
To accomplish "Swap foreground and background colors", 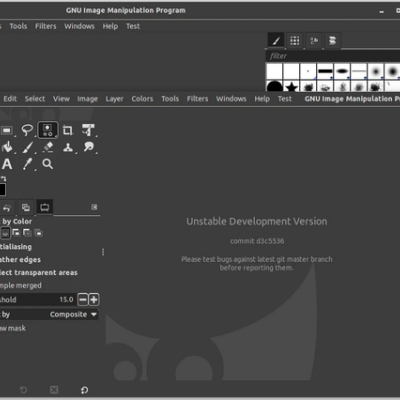I will (x=3, y=179).
